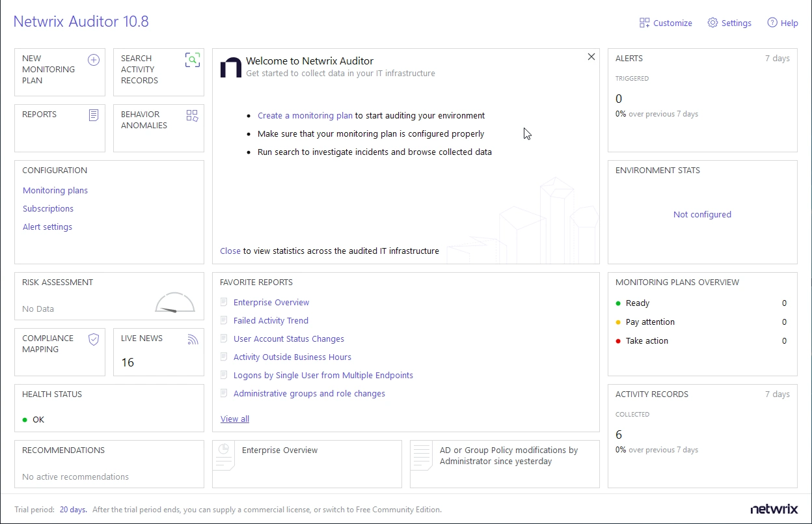Follow the 'Create a monitoring plan' link
Image resolution: width=812 pixels, height=524 pixels.
pyautogui.click(x=304, y=115)
